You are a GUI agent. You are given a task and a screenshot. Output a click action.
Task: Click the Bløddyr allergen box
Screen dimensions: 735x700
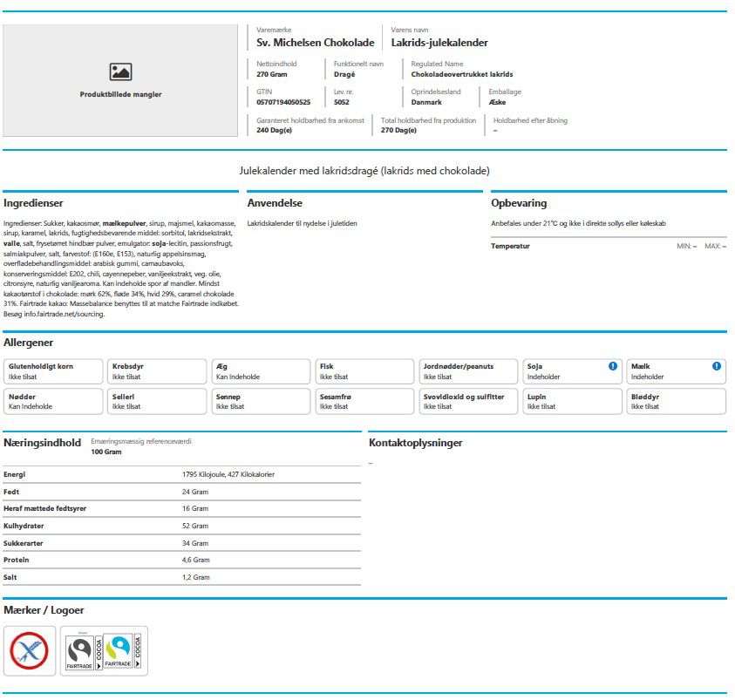tap(676, 402)
